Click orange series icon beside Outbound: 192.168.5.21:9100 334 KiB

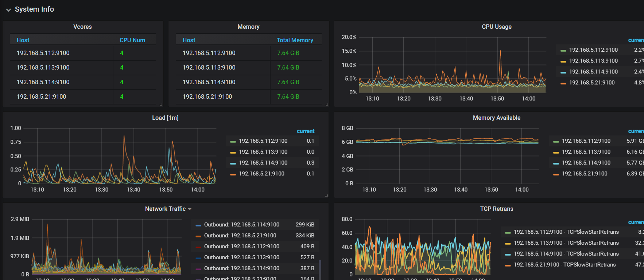198,236
